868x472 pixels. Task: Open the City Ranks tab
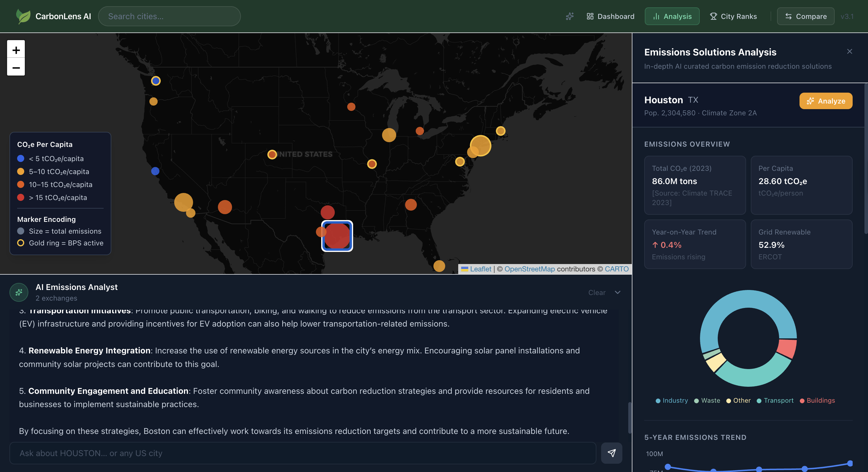[x=733, y=16]
